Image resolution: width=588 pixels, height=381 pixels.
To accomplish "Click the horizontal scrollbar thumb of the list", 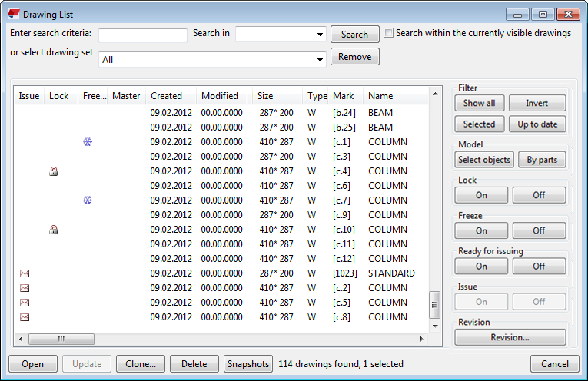I will (61, 339).
